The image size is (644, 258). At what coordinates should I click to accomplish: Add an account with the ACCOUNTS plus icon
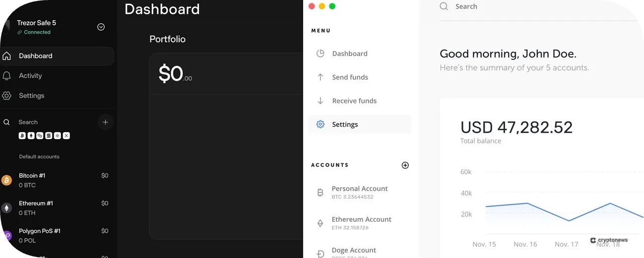point(405,165)
